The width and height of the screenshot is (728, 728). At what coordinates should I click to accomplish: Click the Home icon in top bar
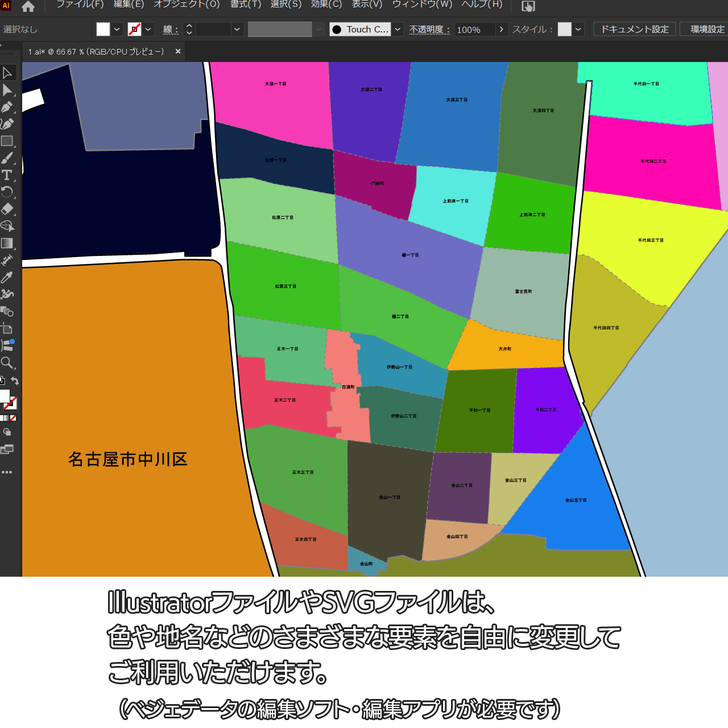coord(28,7)
